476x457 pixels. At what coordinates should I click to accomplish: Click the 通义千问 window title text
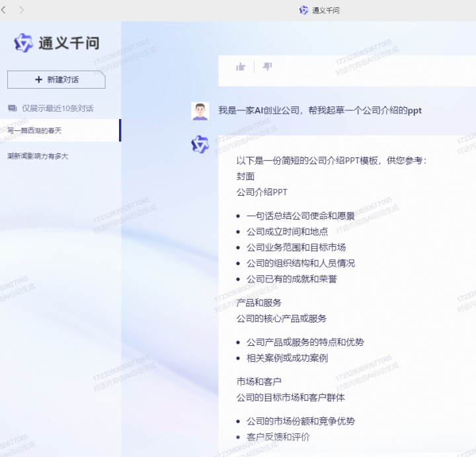tap(326, 11)
